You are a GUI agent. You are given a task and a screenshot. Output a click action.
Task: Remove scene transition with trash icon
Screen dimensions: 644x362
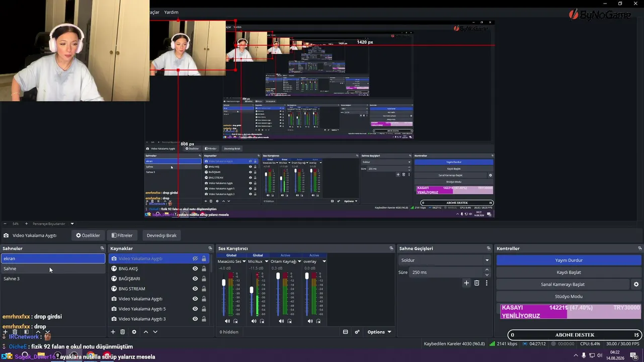click(x=477, y=283)
